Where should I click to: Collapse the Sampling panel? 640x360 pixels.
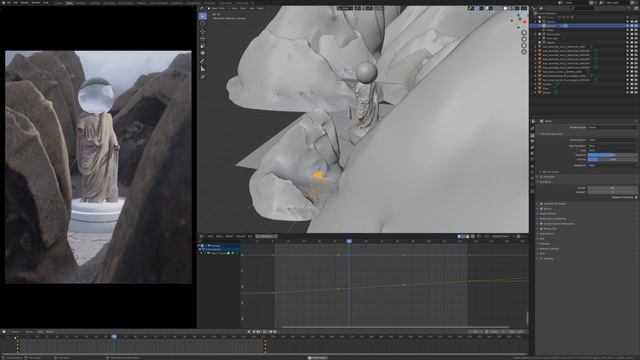pos(544,182)
